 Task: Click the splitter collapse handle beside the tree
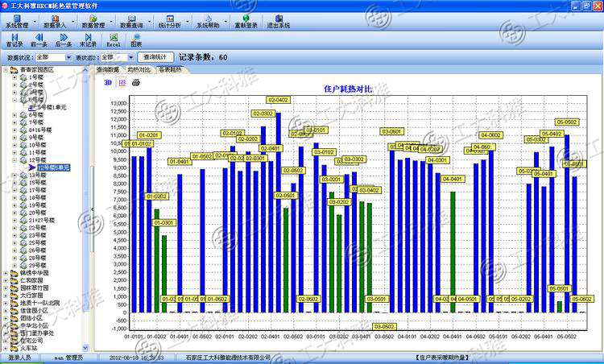point(92,209)
